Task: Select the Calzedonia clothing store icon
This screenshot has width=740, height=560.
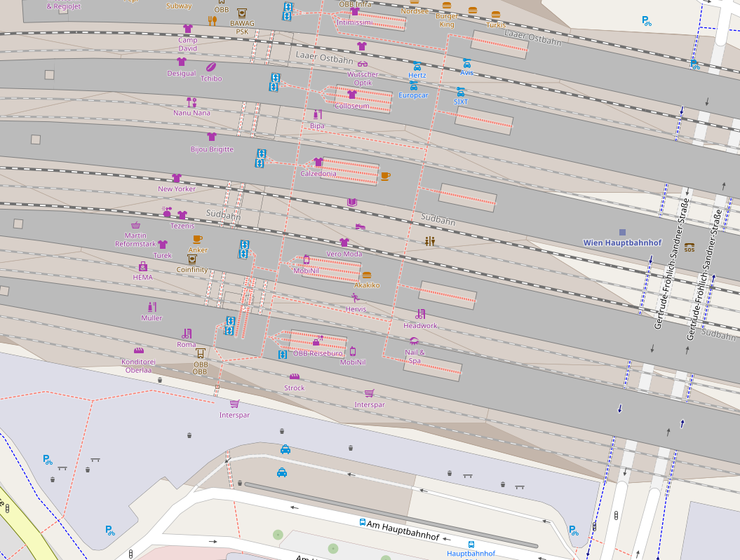Action: click(318, 163)
